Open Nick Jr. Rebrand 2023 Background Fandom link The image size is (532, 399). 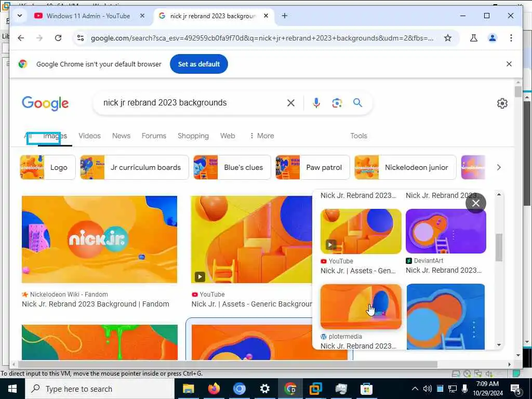[x=96, y=304]
